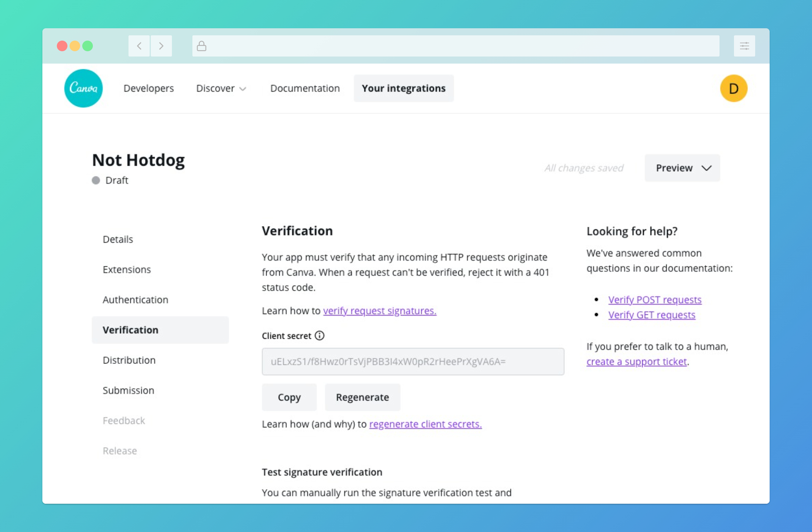Go to the Extensions section
This screenshot has height=532, width=812.
[127, 270]
